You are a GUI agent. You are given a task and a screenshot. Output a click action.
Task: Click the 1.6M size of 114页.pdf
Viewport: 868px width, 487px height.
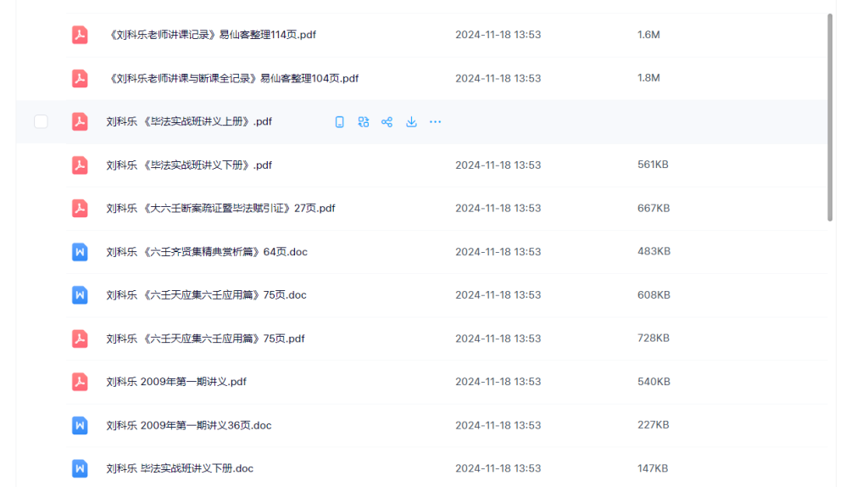[x=648, y=34]
